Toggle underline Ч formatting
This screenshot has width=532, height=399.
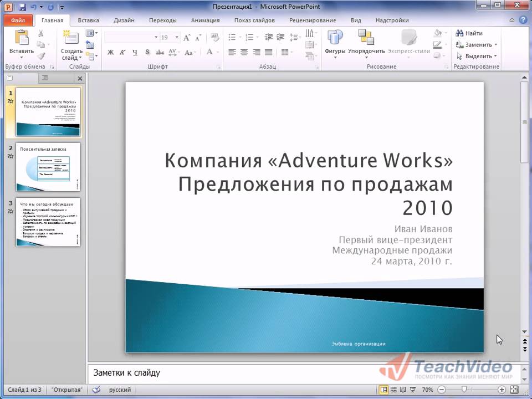click(x=135, y=52)
